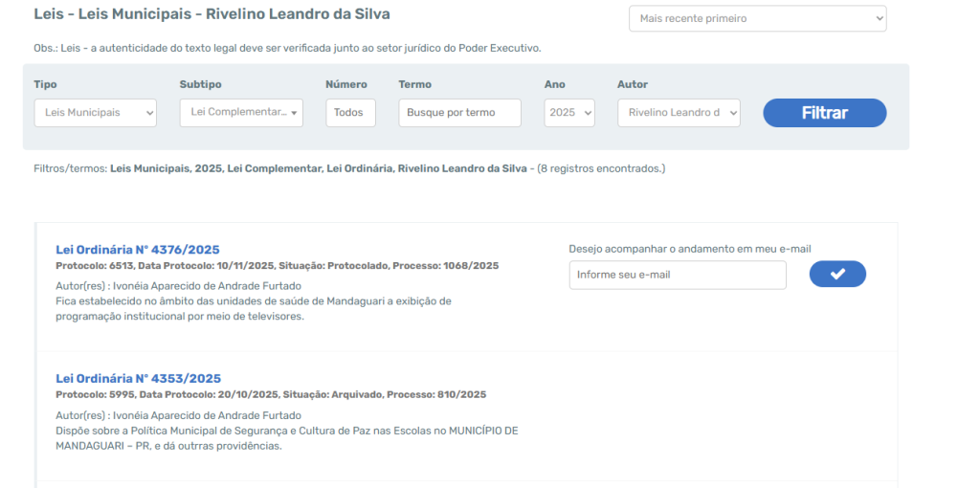Open the Subtipo 'Lei Complementar' multiselect

tap(241, 113)
